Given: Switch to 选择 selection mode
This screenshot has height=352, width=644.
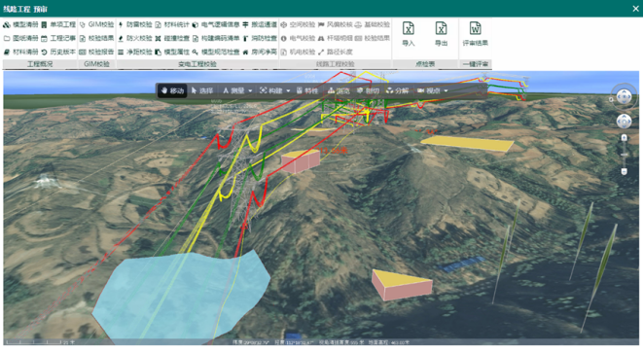Looking at the screenshot, I should 202,90.
